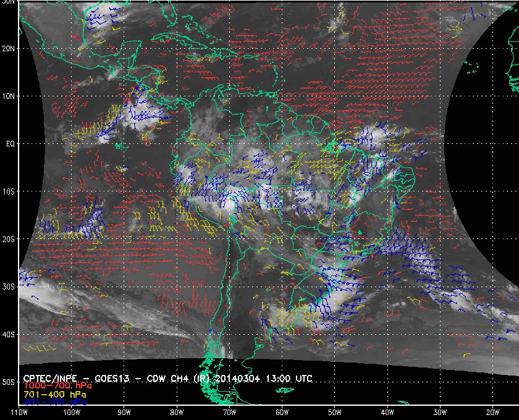
Task: Select the 20W longitude axis label
Action: coord(492,412)
